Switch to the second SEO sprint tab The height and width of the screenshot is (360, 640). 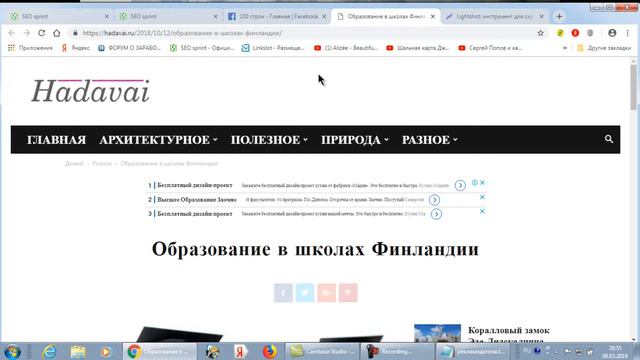(x=168, y=16)
